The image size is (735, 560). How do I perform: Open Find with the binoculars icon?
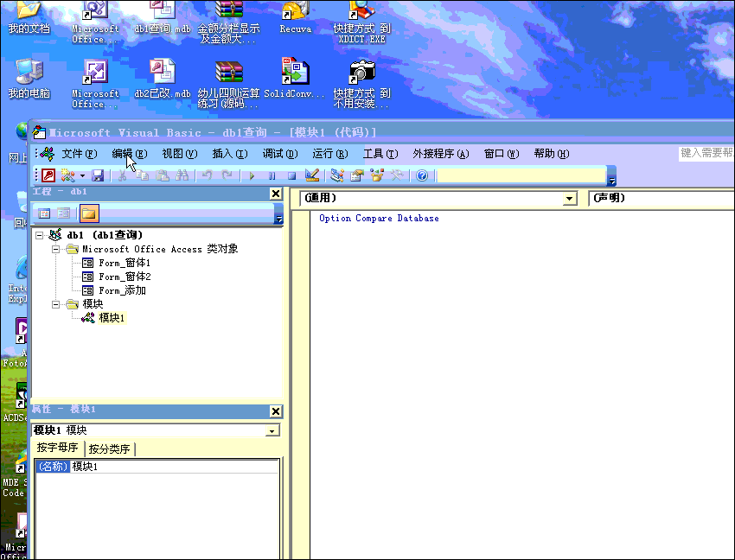[182, 175]
